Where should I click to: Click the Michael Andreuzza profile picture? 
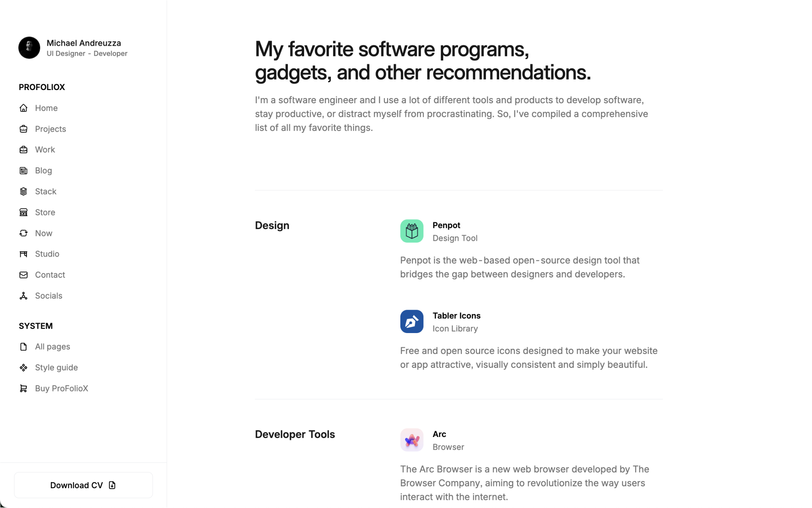pyautogui.click(x=29, y=48)
